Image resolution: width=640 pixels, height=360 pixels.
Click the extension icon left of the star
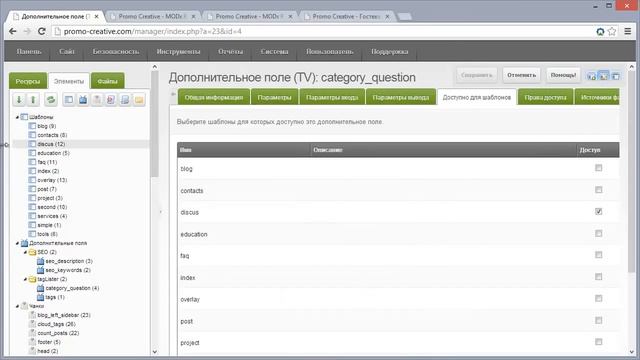tap(600, 31)
